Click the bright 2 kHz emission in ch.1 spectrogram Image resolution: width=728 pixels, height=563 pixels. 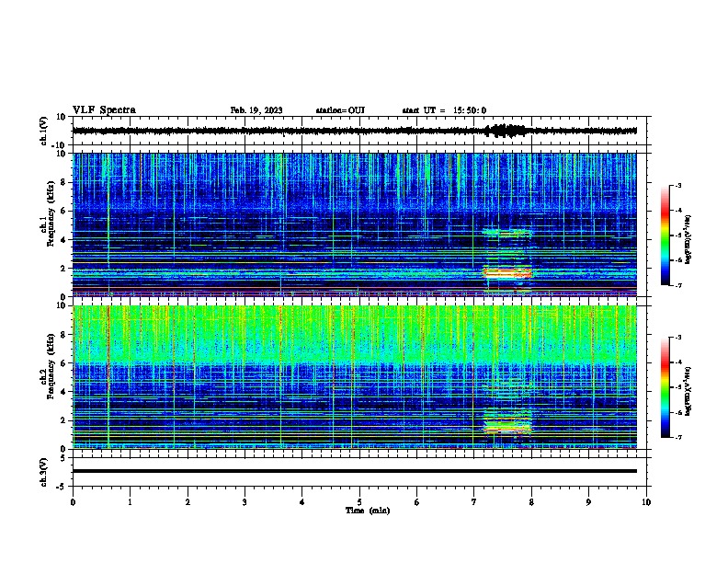(507, 272)
